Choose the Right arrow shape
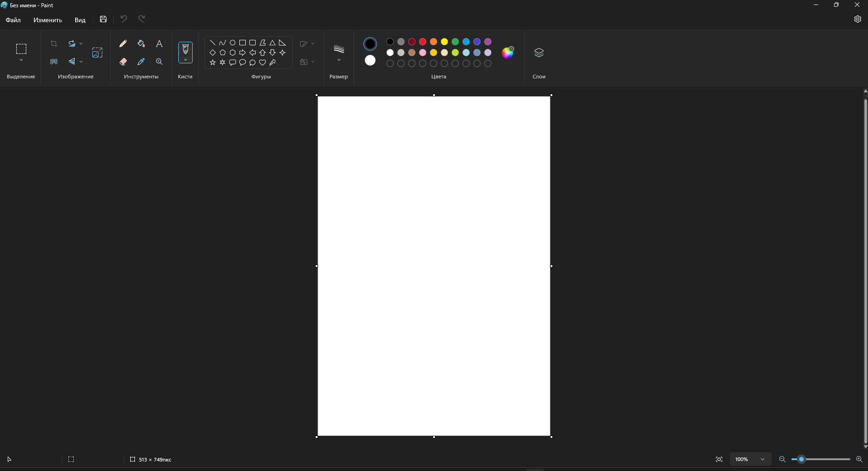The height and width of the screenshot is (471, 868). pyautogui.click(x=243, y=53)
